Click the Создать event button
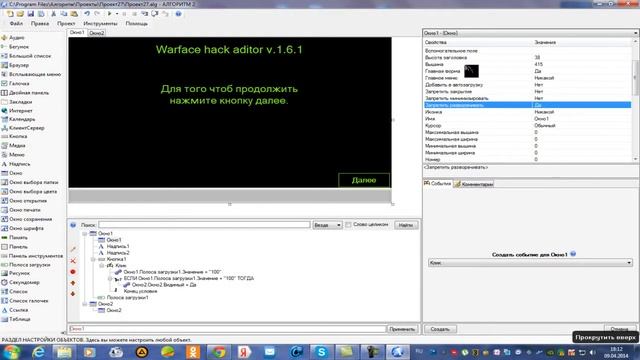This screenshot has width=640, height=360. [x=440, y=329]
